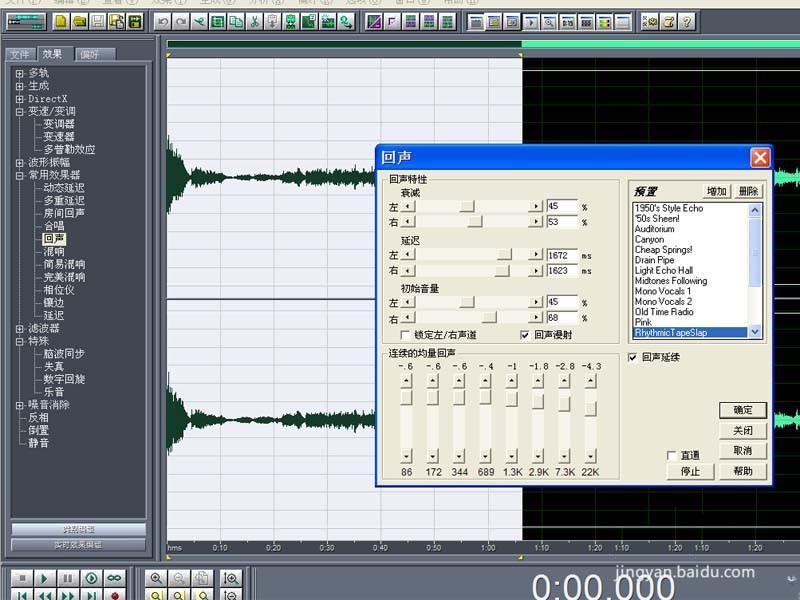
Task: Click the red Record button
Action: (x=115, y=594)
